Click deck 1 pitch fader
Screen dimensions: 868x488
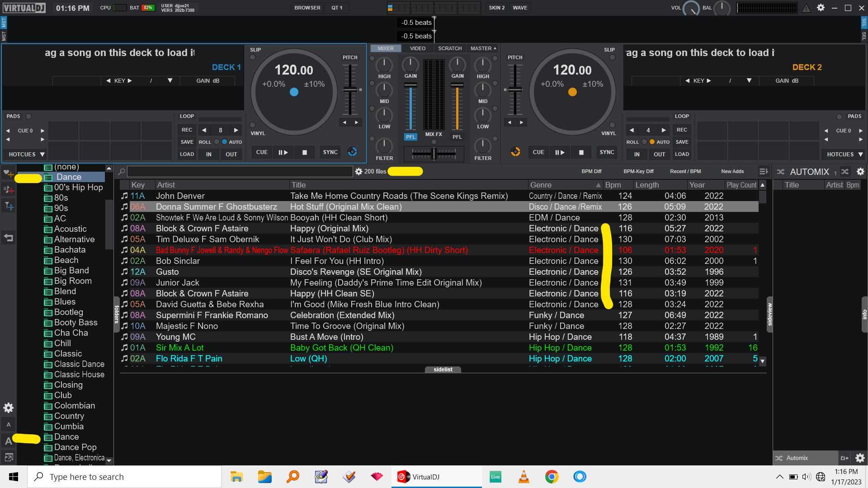(350, 90)
